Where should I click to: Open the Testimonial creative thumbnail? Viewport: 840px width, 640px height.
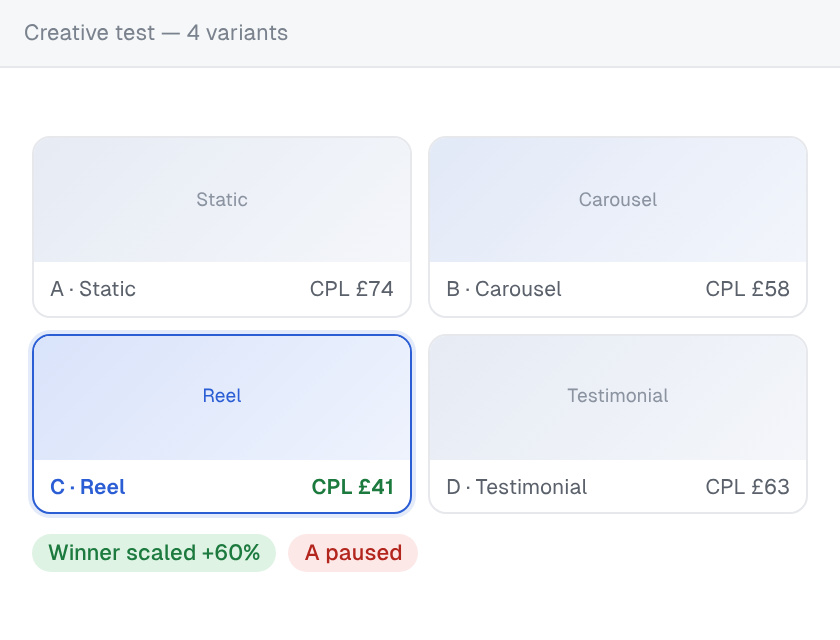pyautogui.click(x=618, y=397)
